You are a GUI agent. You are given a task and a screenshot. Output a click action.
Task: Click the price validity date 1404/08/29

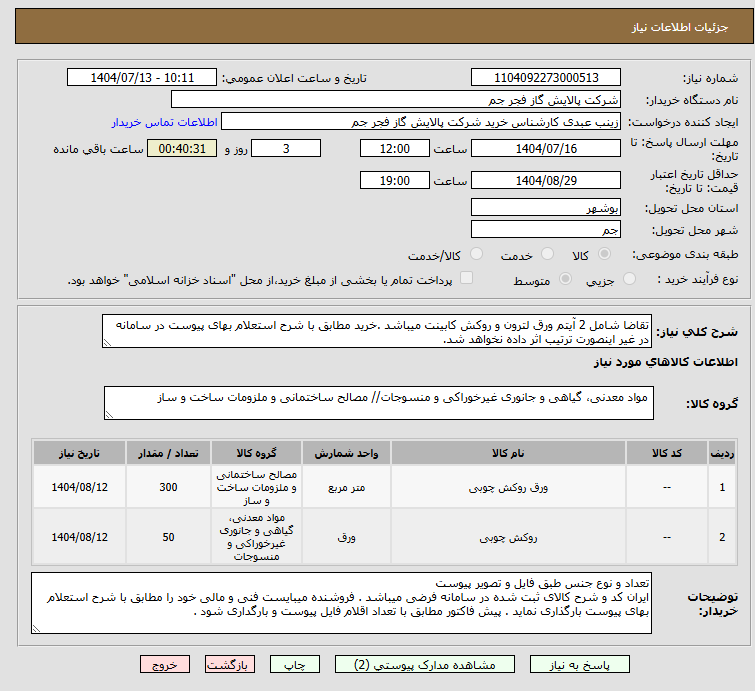[546, 180]
